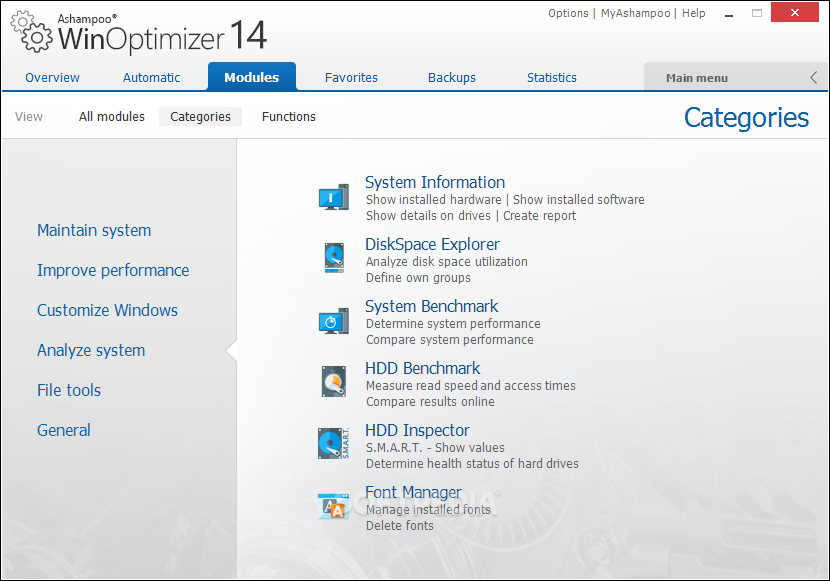Click 'Compare results online' text
This screenshot has height=581, width=830.
[430, 402]
